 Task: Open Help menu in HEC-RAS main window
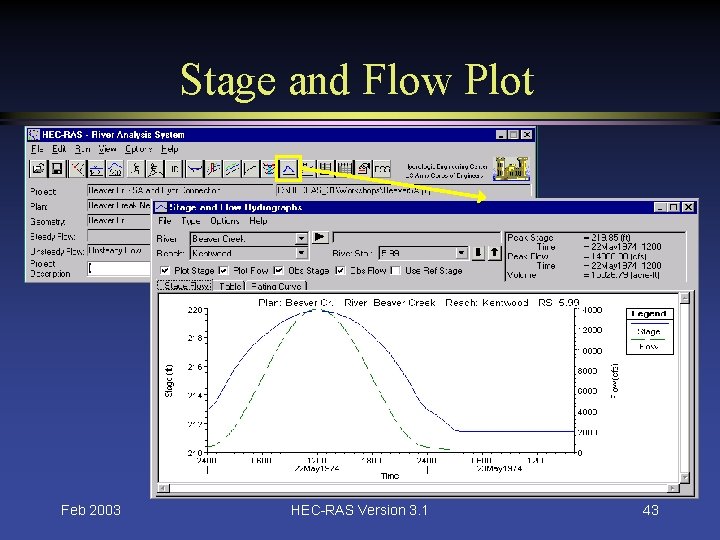tap(169, 149)
